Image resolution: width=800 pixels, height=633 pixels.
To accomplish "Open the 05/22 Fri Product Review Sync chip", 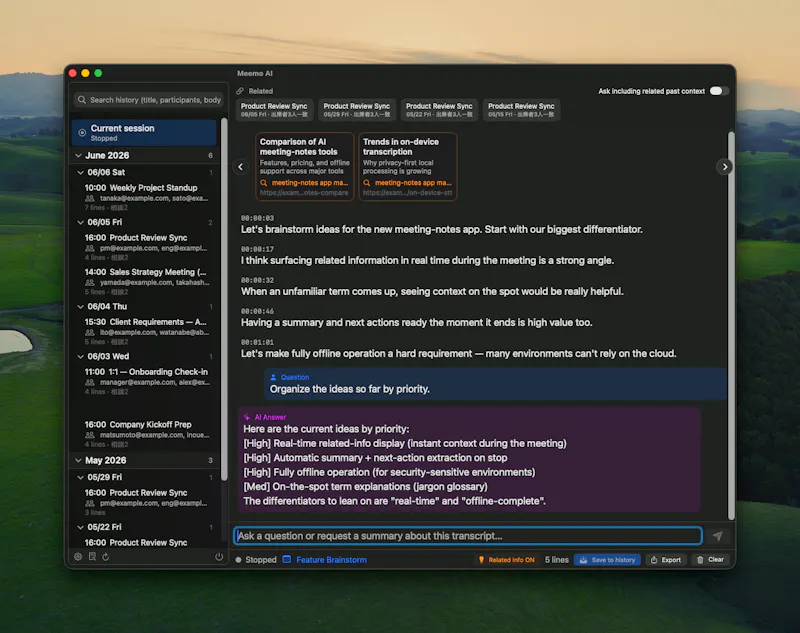I will click(x=439, y=110).
